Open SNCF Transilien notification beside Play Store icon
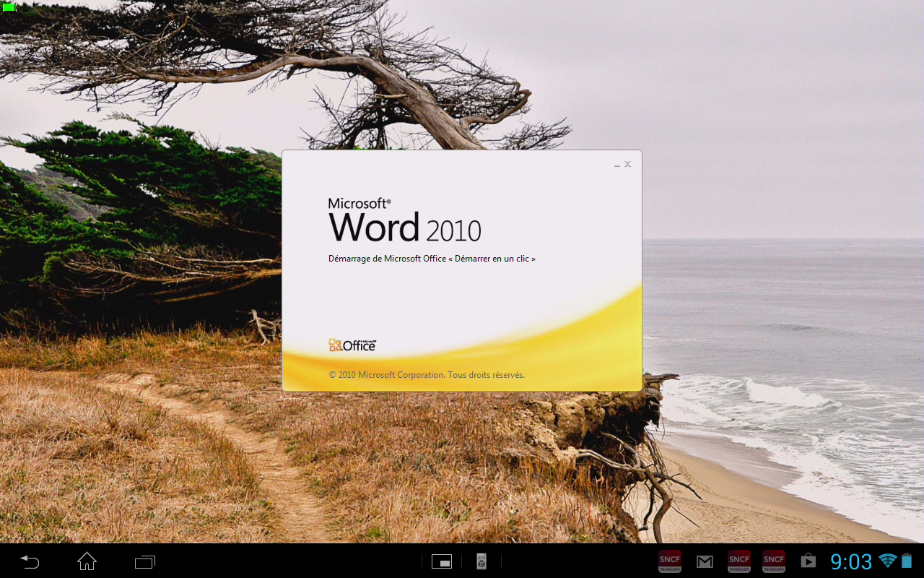 [774, 561]
